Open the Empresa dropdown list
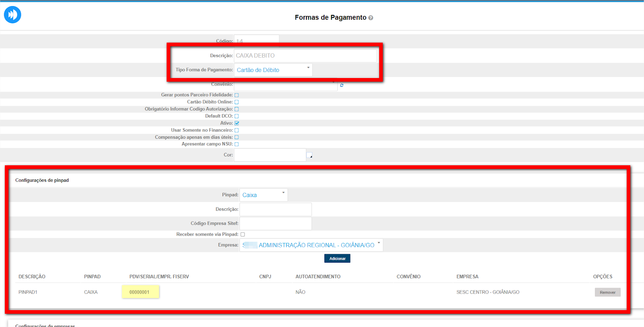644x327 pixels. (311, 245)
